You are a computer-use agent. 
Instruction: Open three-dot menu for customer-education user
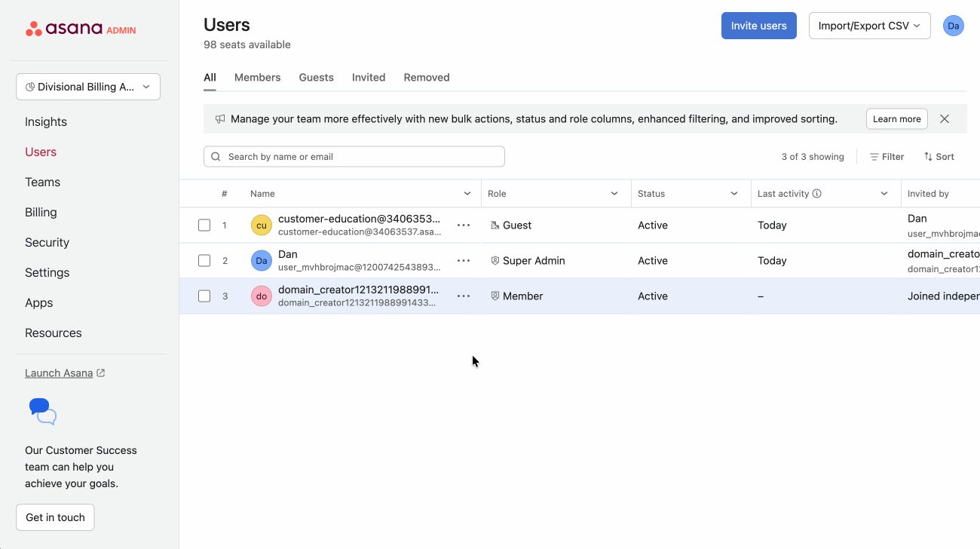click(464, 225)
